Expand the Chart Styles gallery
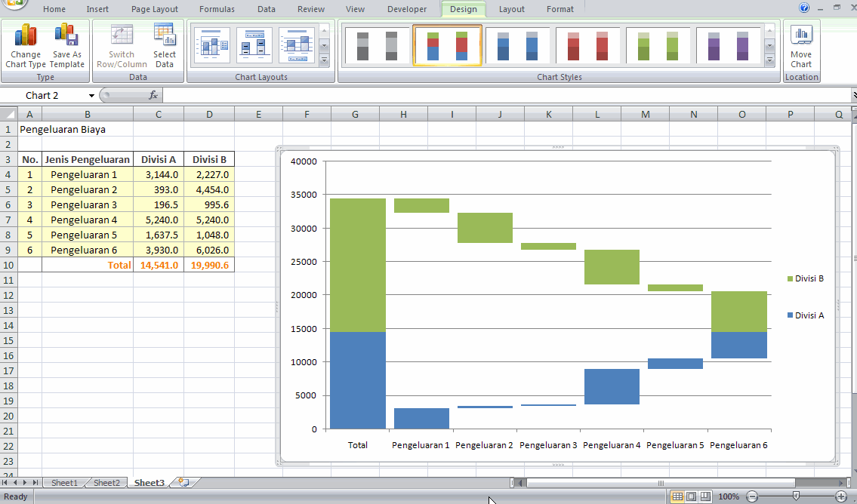This screenshot has width=857, height=504. coord(769,57)
